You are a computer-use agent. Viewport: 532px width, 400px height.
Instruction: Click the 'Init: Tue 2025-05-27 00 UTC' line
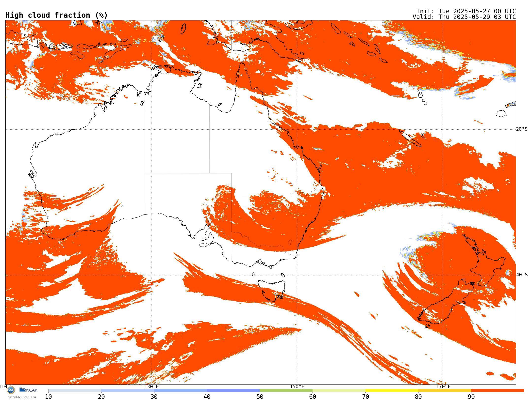tap(466, 11)
